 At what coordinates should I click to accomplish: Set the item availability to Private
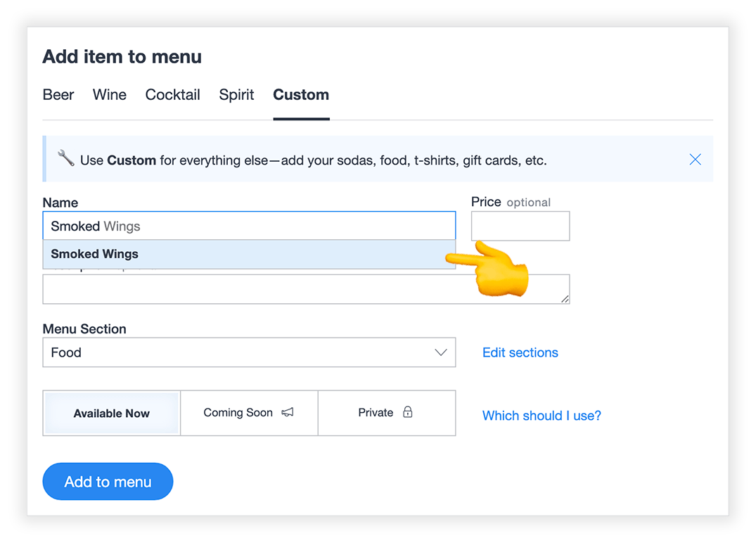[376, 413]
